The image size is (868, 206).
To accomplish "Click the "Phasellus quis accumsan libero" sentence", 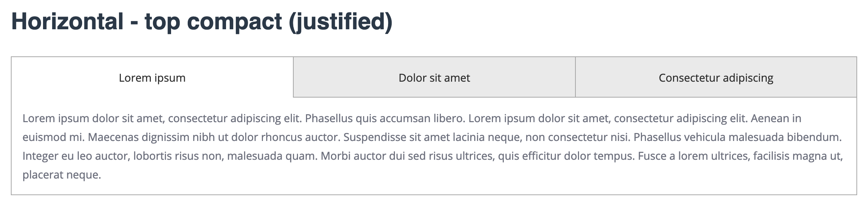I will click(x=385, y=119).
